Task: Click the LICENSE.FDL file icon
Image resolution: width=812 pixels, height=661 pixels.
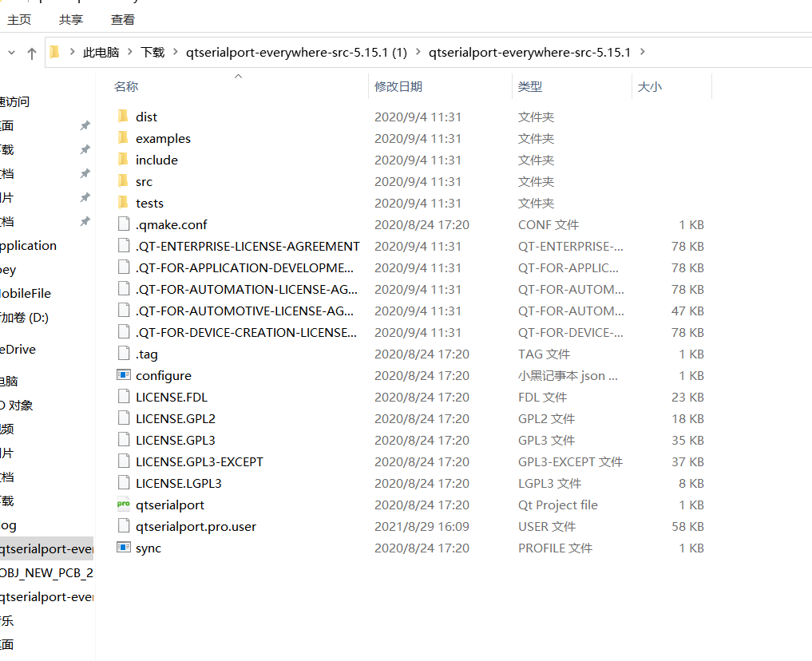Action: click(124, 397)
